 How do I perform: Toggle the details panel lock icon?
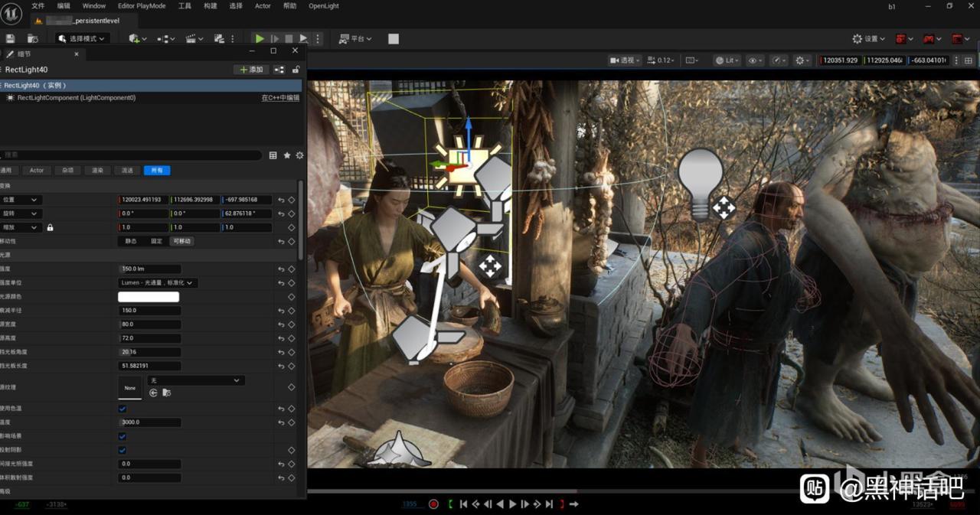point(296,70)
